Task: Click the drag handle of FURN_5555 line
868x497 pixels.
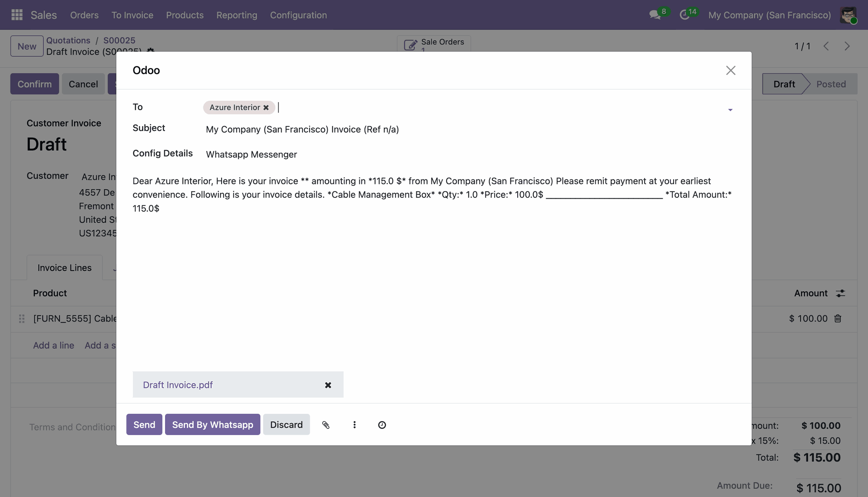Action: coord(21,319)
